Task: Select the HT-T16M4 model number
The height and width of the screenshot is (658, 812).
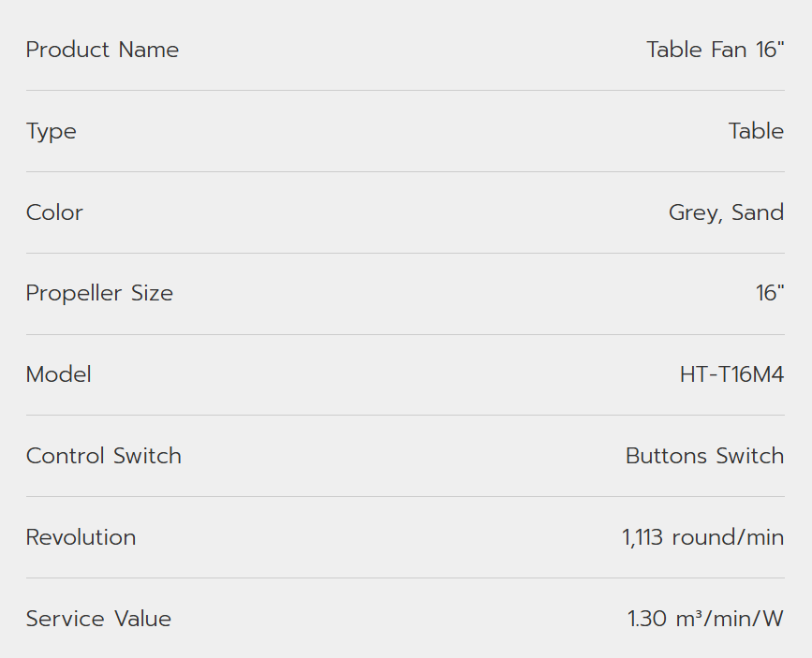Action: [x=731, y=374]
